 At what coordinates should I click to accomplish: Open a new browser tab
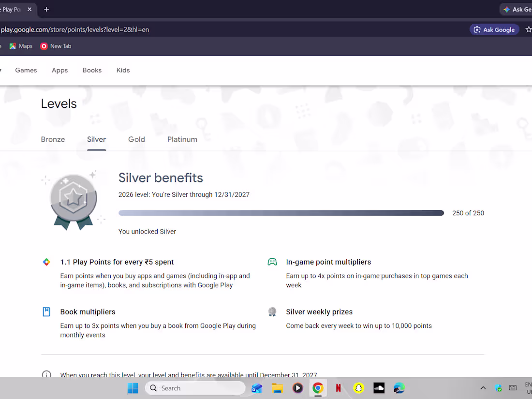(46, 10)
